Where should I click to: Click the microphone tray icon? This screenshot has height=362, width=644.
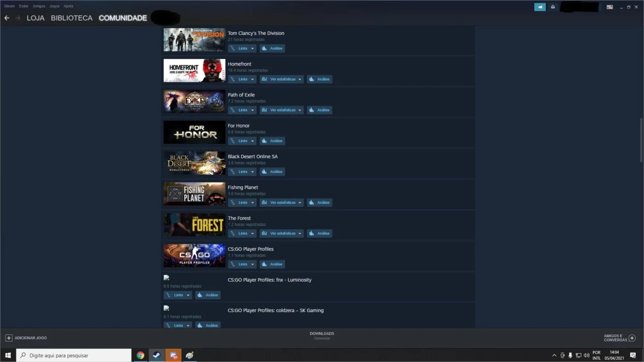[570, 355]
